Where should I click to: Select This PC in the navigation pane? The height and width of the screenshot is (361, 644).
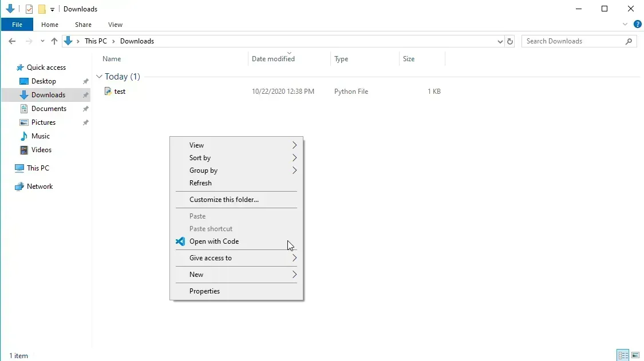[x=38, y=168]
